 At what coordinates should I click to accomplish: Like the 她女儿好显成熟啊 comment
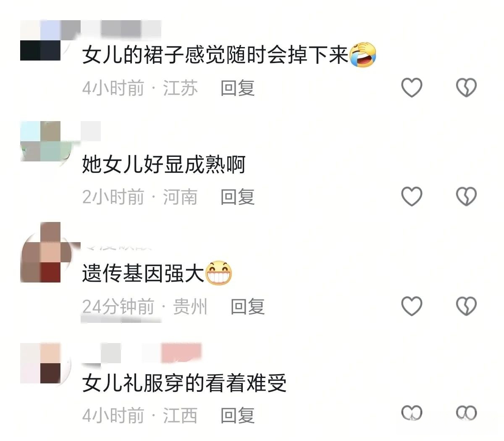pos(412,196)
